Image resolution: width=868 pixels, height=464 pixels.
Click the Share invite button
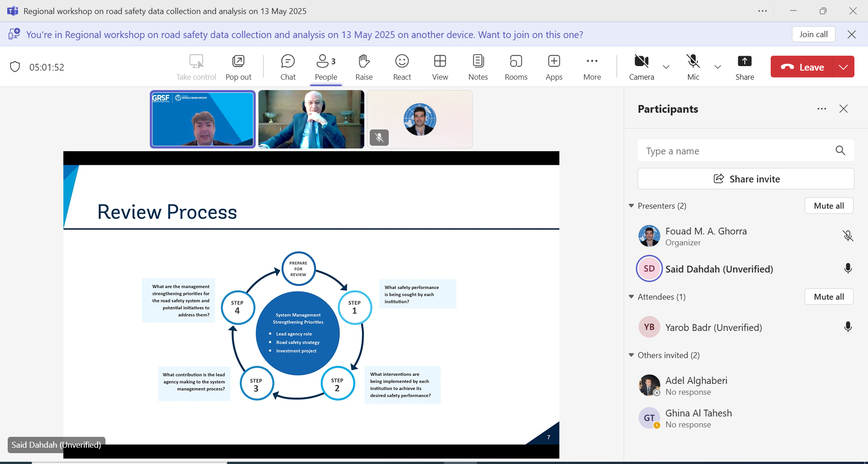click(x=745, y=179)
